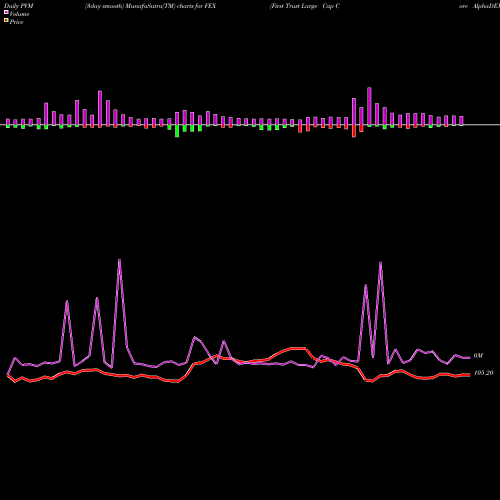Screen dimensions: 500x500
Task: Click the longest green bar below baseline
Action: point(177,131)
